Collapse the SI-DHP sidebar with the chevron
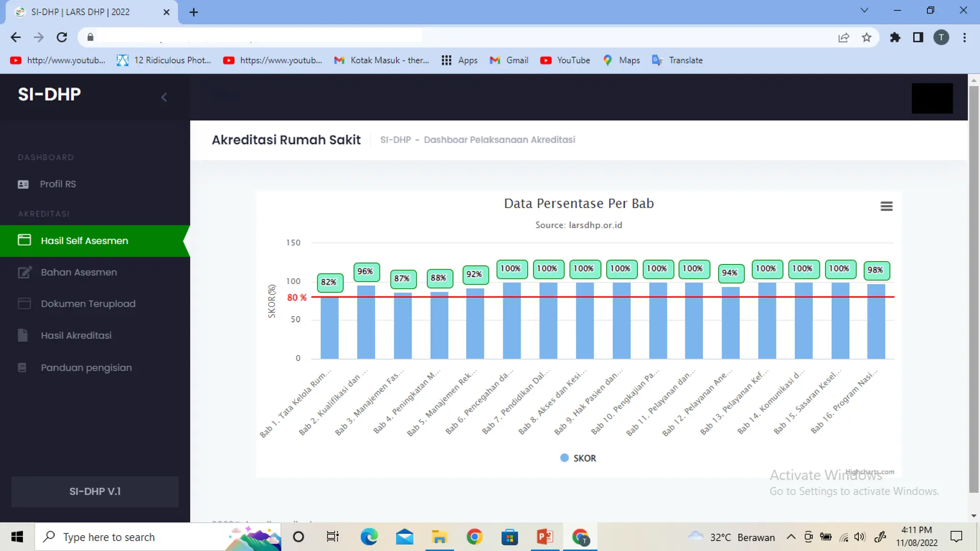980x551 pixels. click(x=164, y=98)
